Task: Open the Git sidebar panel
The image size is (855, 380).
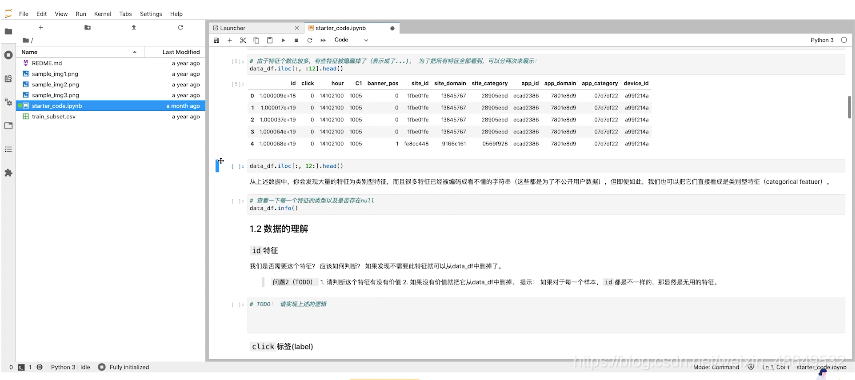Action: click(x=8, y=79)
